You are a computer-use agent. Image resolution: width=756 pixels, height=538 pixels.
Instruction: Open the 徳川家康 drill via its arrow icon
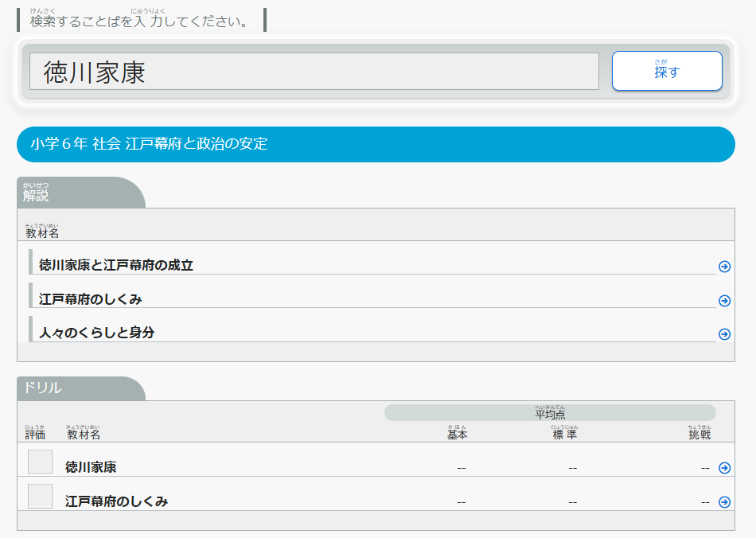click(724, 468)
